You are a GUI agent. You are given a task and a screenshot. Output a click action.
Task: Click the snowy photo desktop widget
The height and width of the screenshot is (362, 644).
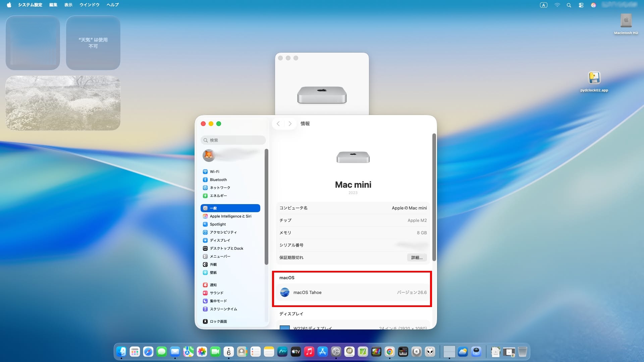point(63,103)
